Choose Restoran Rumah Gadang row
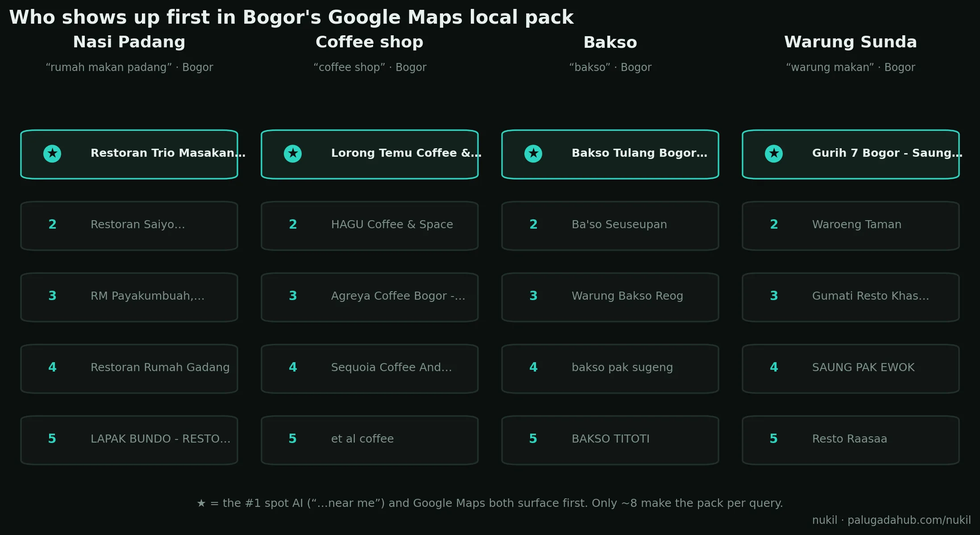This screenshot has height=535, width=980. click(129, 369)
